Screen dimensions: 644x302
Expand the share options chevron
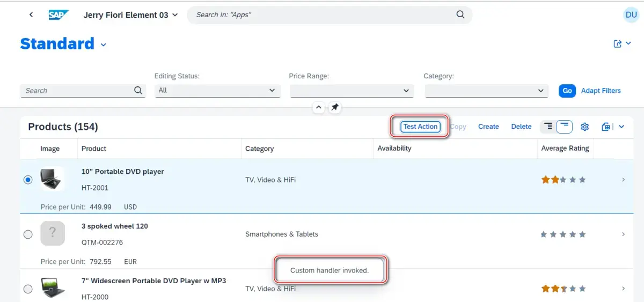(x=628, y=44)
